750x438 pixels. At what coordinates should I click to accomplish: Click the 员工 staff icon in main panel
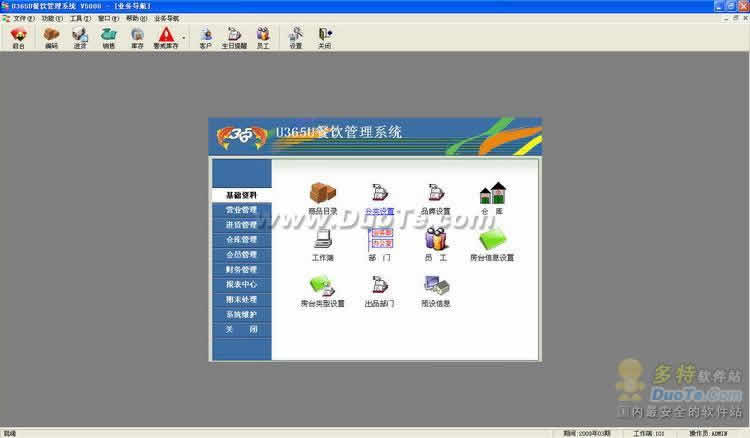(x=436, y=238)
